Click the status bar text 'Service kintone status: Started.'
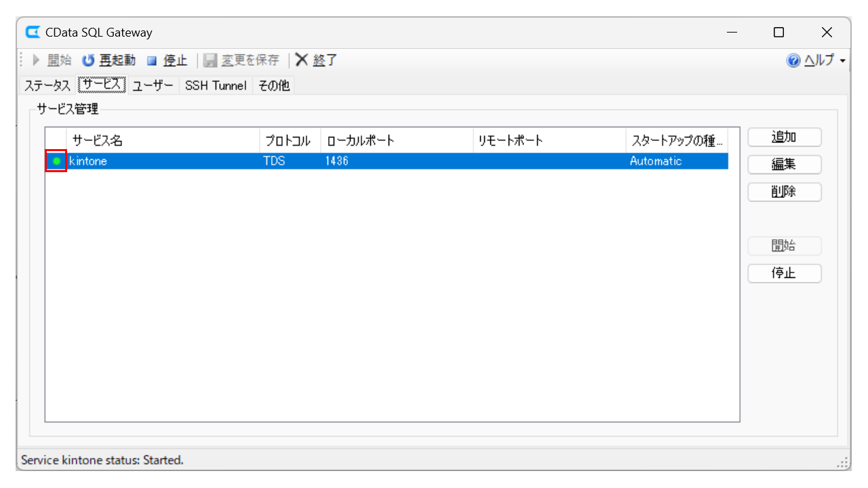This screenshot has width=868, height=488. (102, 460)
